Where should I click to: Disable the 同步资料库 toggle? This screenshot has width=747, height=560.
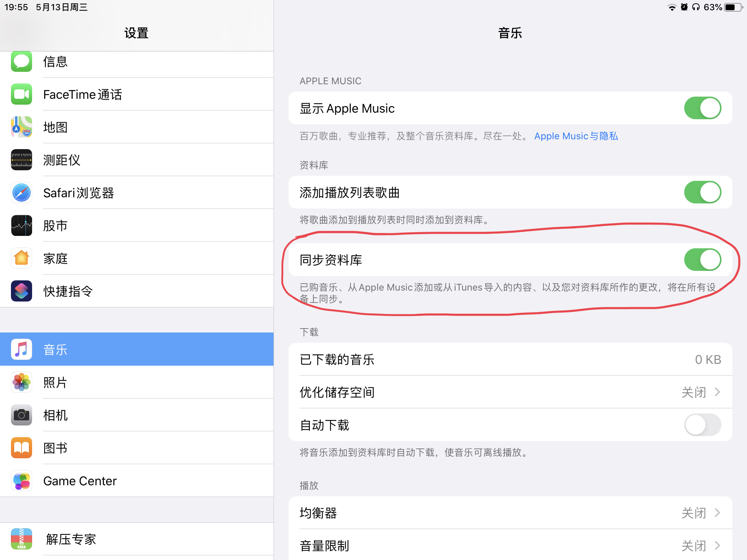702,259
